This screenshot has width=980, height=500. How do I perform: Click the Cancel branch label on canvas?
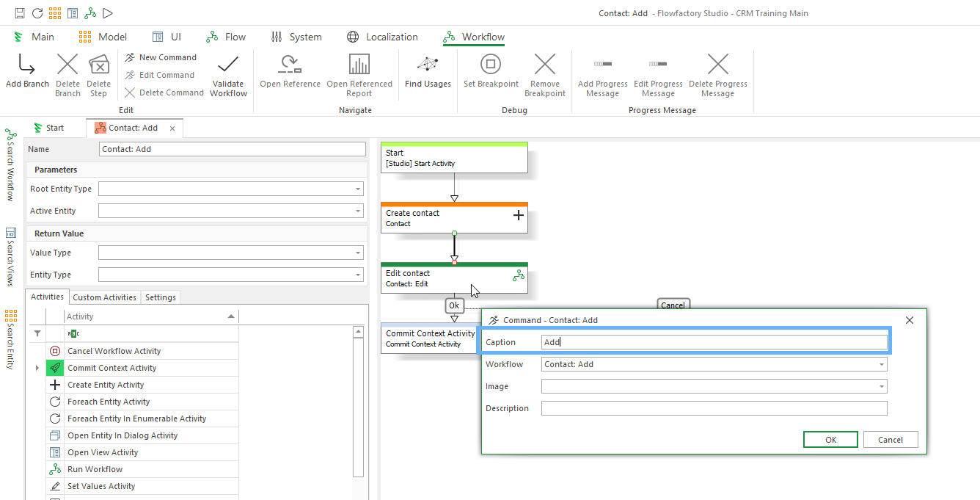pos(673,305)
